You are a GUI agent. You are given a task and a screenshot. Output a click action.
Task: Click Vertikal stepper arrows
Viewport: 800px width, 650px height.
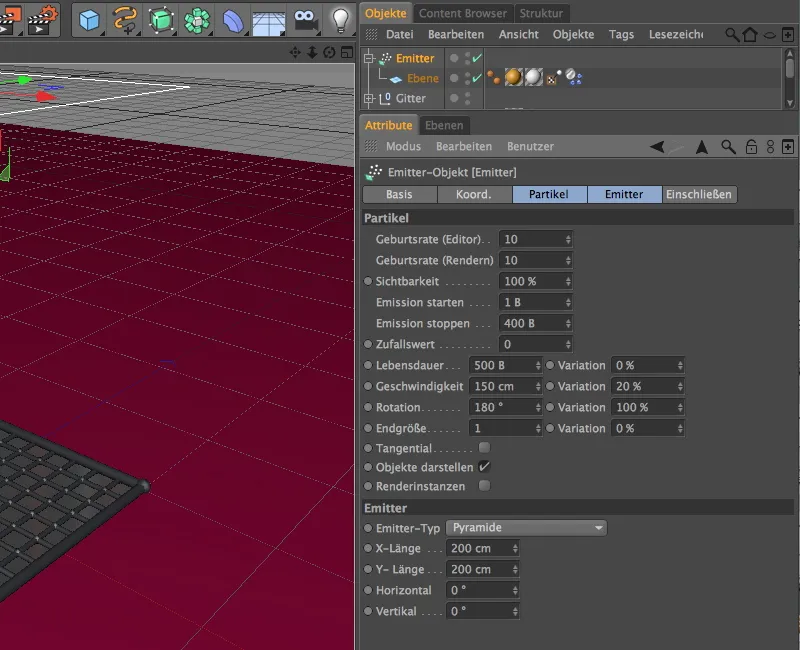point(515,611)
